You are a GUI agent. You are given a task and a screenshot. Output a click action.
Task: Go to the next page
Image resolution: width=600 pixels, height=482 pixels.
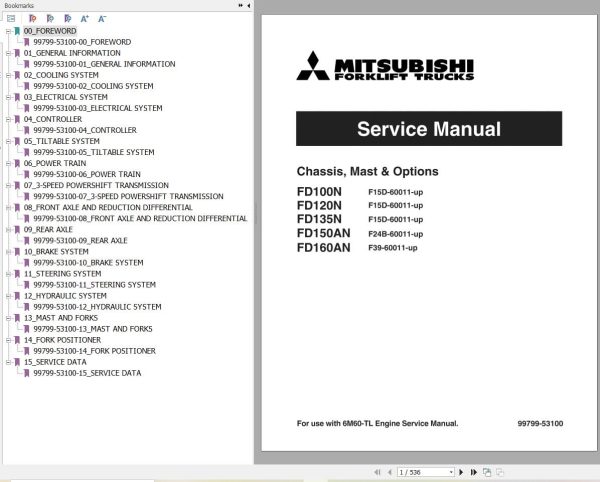tap(461, 472)
